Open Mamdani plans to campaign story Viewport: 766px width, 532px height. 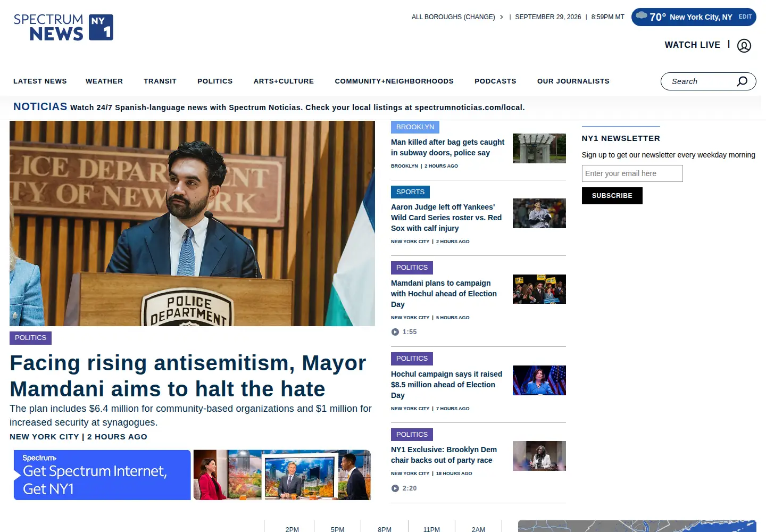[x=444, y=294]
